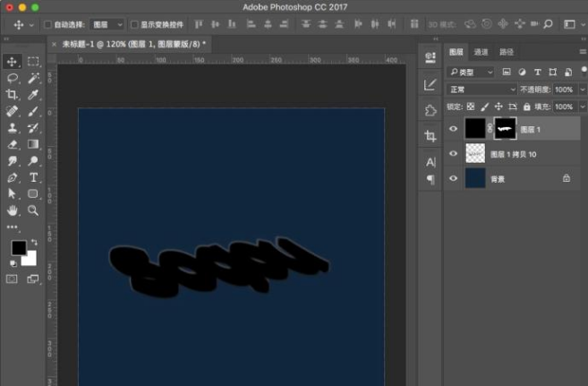Tick the 显示变换控件 checkbox
Viewport: 588px width, 386px height.
click(134, 25)
